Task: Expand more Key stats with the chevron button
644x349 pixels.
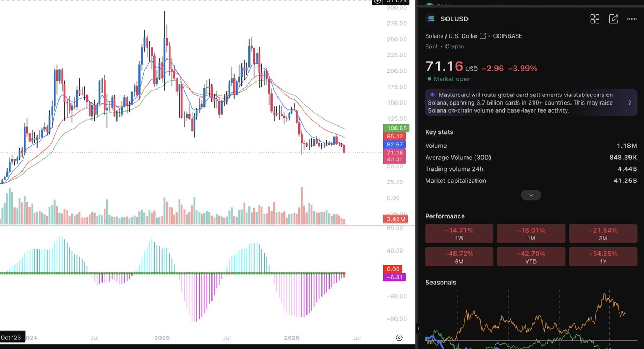Action: [531, 195]
